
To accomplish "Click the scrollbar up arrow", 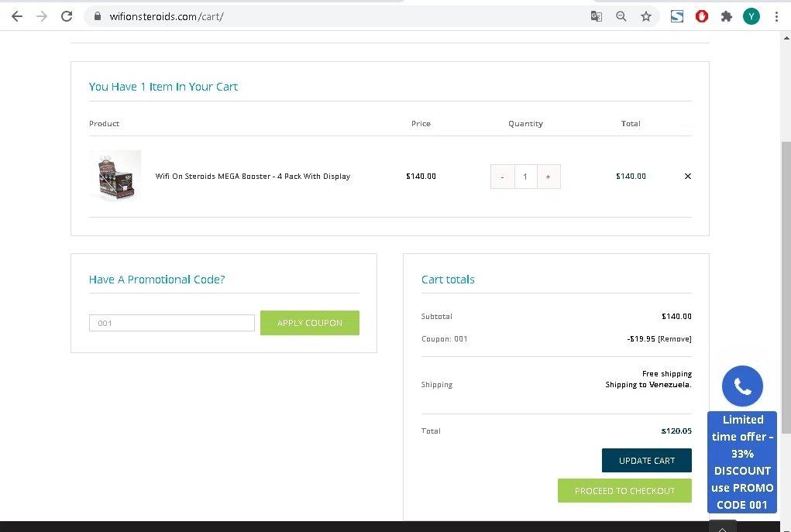I will coord(786,38).
